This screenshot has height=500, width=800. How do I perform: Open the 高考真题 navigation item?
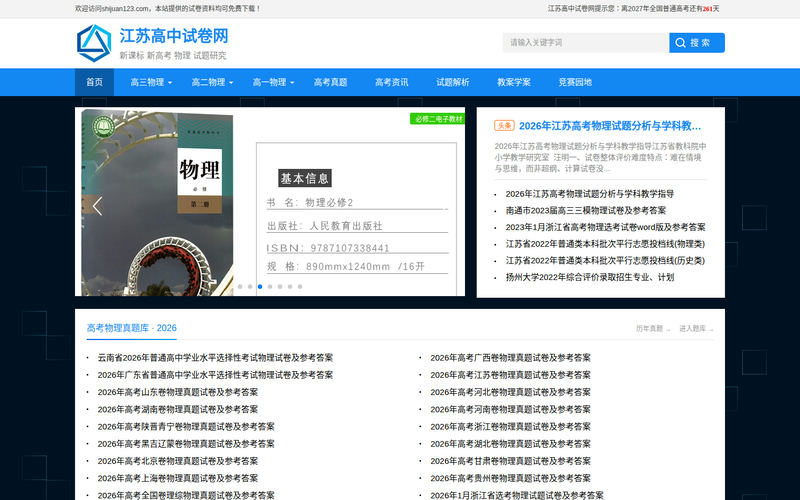pyautogui.click(x=331, y=82)
